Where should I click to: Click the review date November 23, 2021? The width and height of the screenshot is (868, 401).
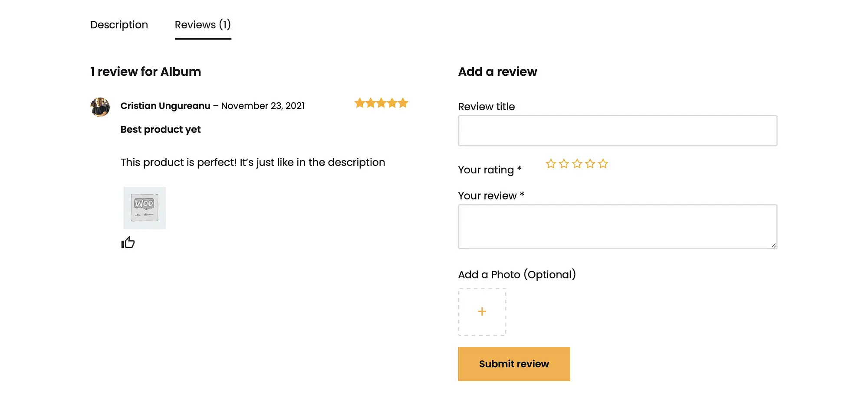point(263,106)
